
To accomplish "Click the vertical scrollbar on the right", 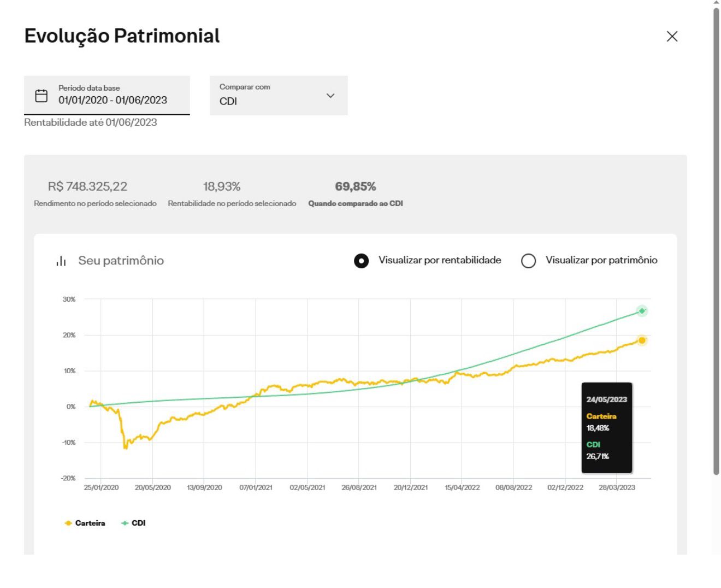I will (x=716, y=240).
